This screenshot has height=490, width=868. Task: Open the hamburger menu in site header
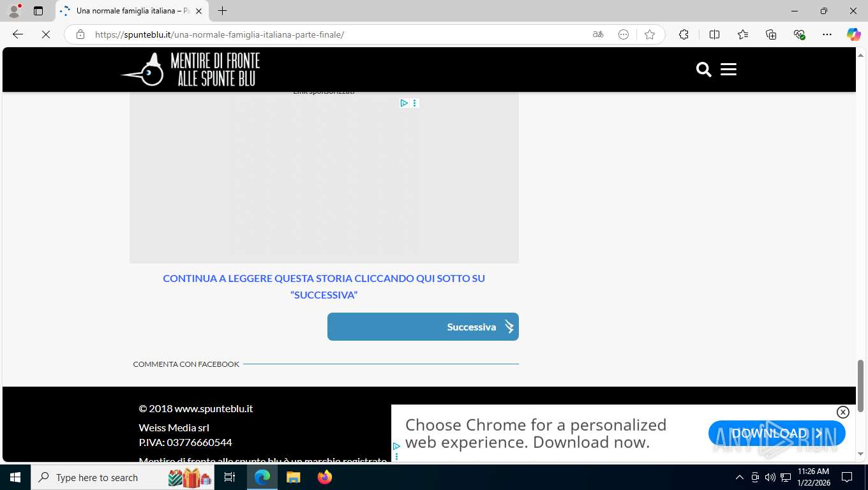(728, 70)
